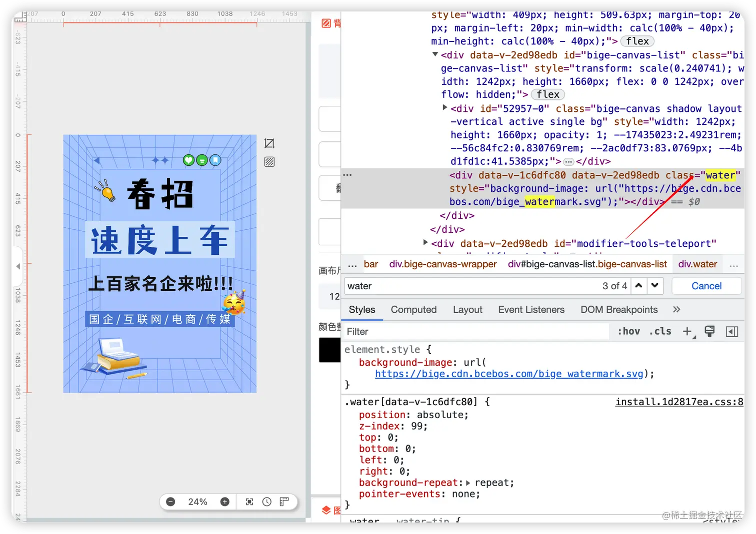This screenshot has height=534, width=756.
Task: Cancel the DevTools element search
Action: click(x=706, y=286)
